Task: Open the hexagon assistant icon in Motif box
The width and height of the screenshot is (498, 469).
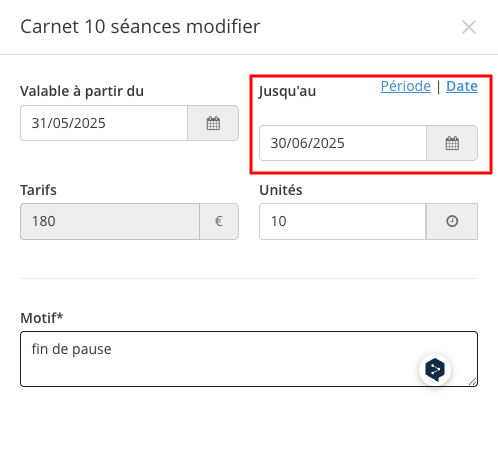Action: pos(435,369)
